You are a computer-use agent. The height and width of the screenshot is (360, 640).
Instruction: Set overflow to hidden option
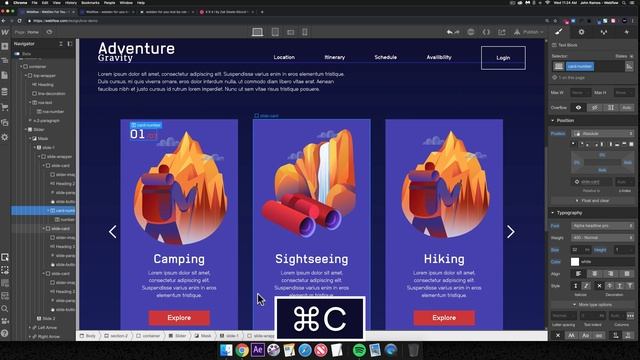point(595,108)
